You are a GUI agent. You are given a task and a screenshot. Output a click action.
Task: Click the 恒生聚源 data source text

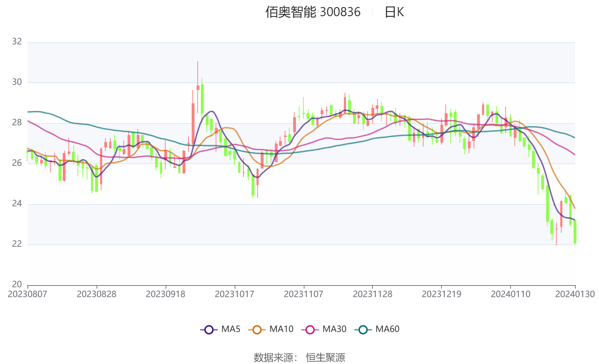point(326,357)
